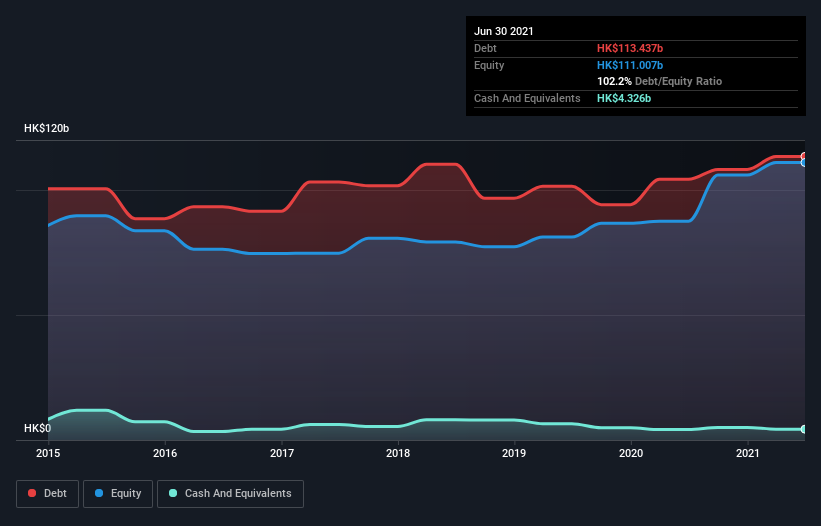Click the 2021 x-axis label
This screenshot has height=526, width=821.
(748, 453)
